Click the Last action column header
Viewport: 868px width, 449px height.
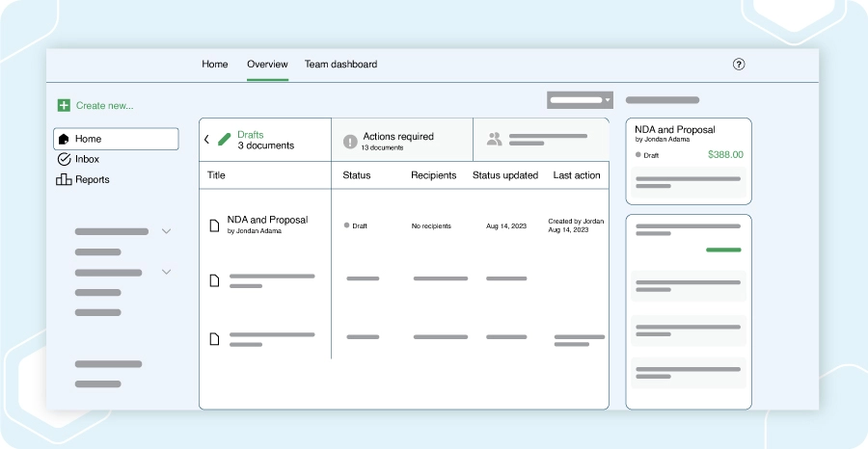577,175
